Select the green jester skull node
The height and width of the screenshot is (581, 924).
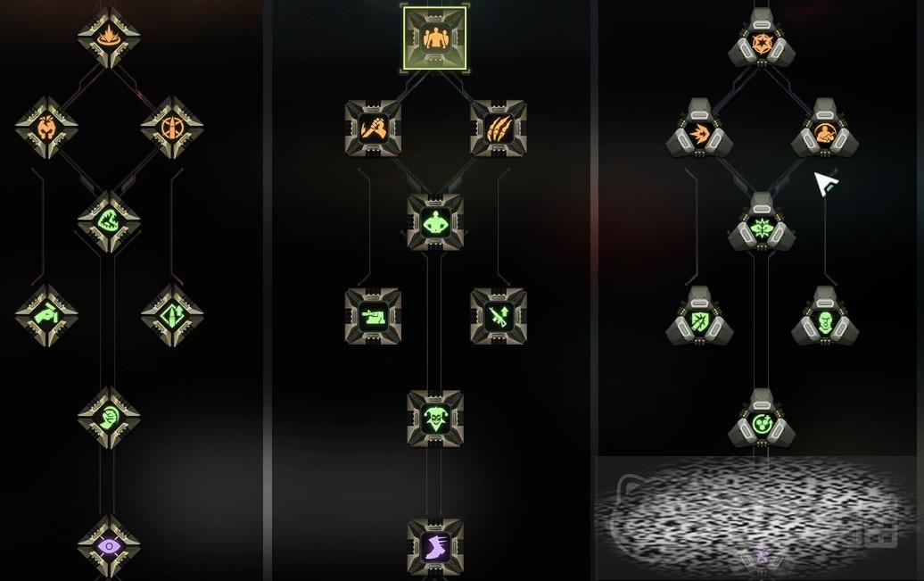pos(435,418)
